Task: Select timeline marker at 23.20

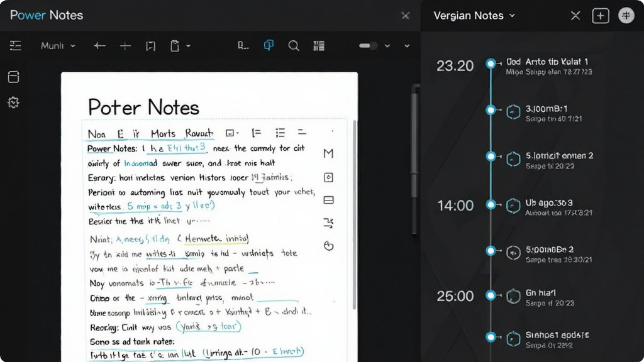Action: 491,63
